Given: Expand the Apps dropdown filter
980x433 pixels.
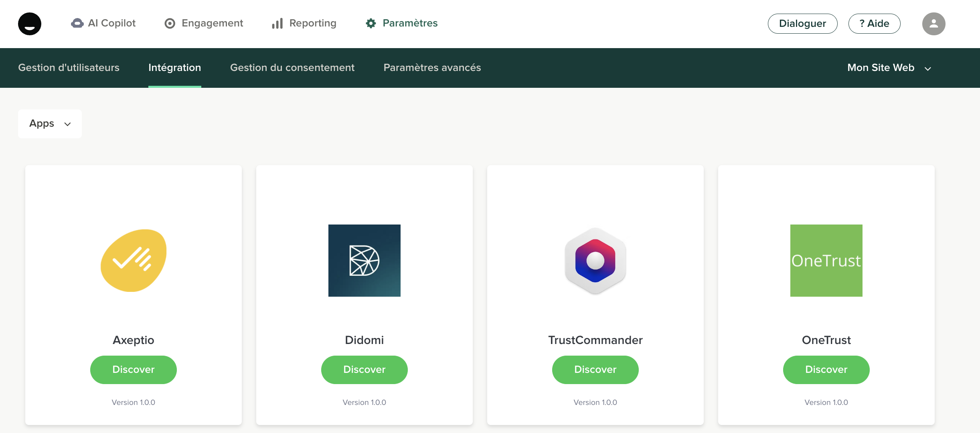Looking at the screenshot, I should [x=50, y=124].
